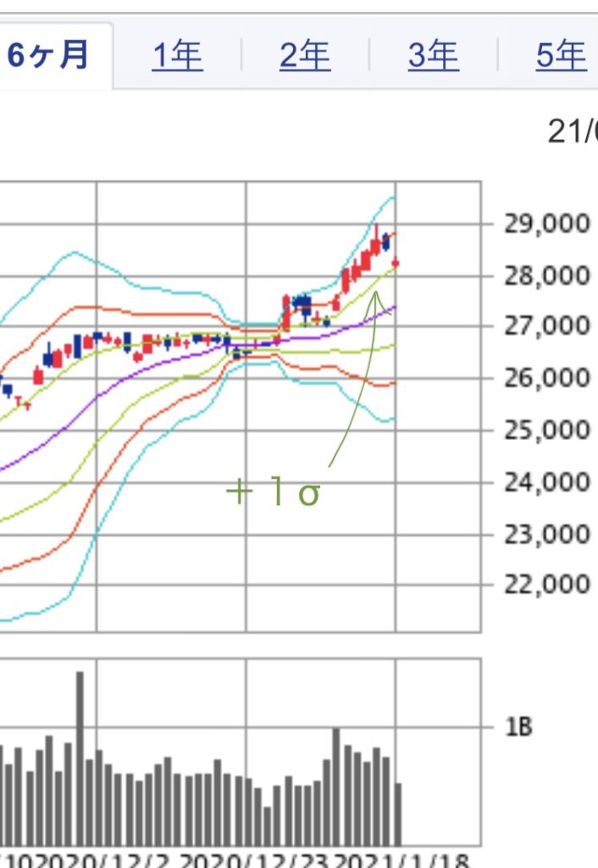
Task: Open the 5年 chart period
Action: [562, 55]
